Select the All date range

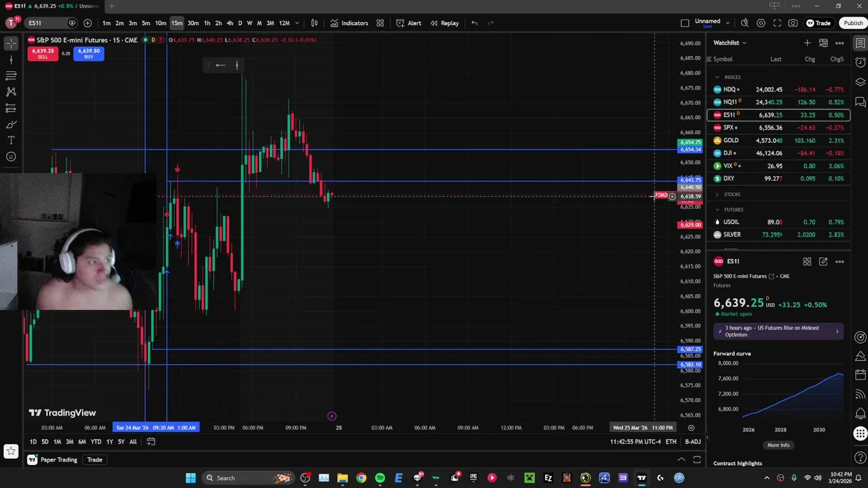click(133, 442)
